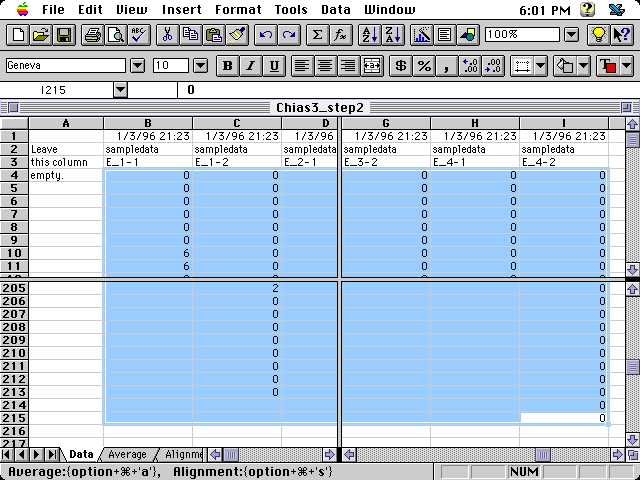Image resolution: width=640 pixels, height=480 pixels.
Task: Click the zoom field showing 100%
Action: tap(522, 35)
